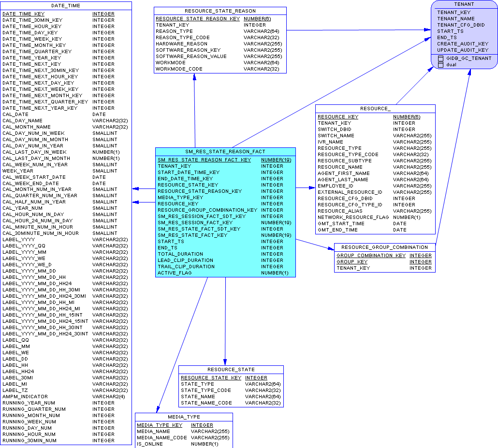This screenshot has width=498, height=448.
Task: Click WEEK_YEAR in the DATE_TIME table
Action: (18, 171)
